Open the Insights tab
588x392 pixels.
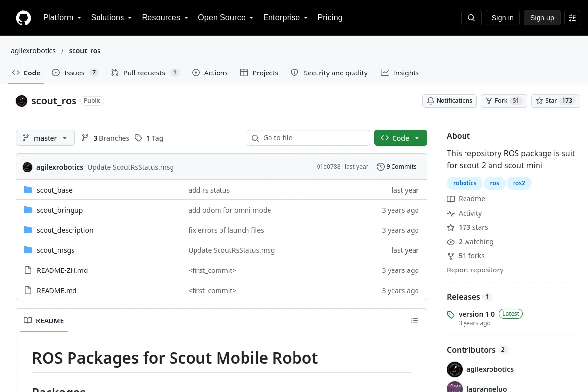[x=400, y=73]
